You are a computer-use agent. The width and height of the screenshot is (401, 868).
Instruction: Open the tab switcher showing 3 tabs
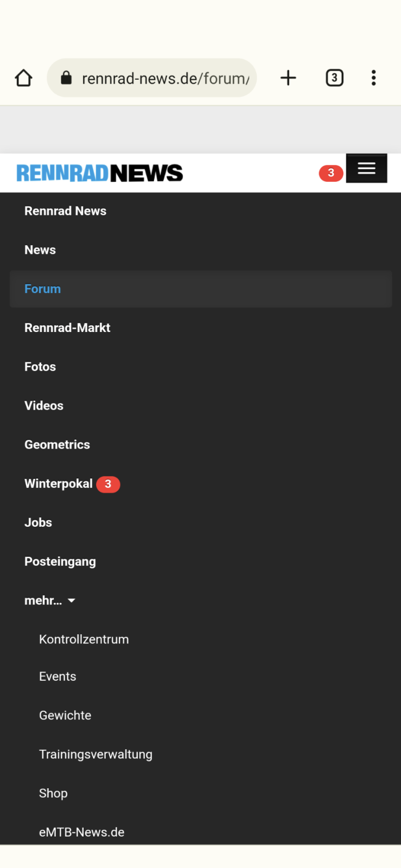pyautogui.click(x=334, y=78)
